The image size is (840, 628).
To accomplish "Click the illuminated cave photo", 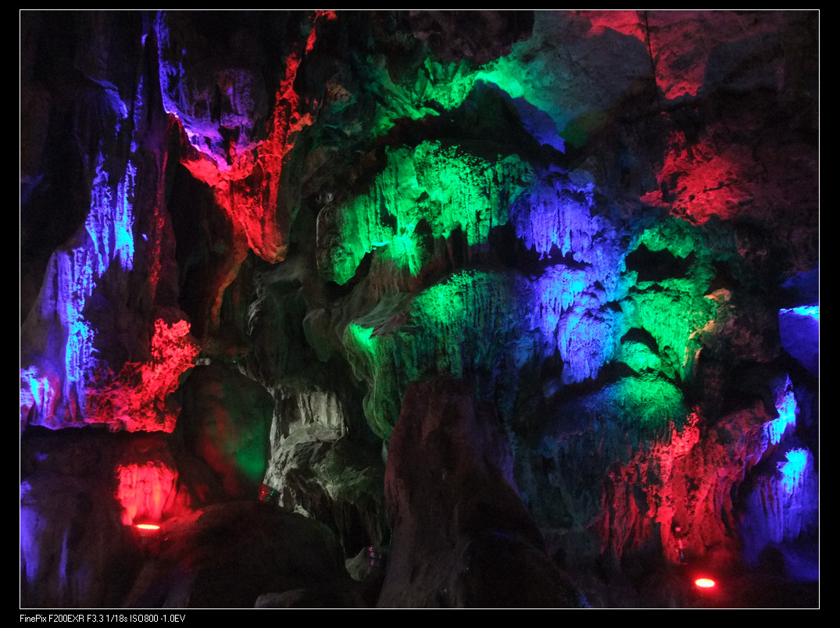I will (x=420, y=309).
